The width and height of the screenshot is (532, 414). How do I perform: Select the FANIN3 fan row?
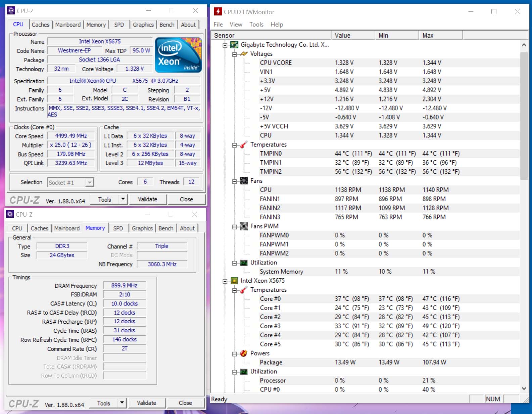pos(389,217)
